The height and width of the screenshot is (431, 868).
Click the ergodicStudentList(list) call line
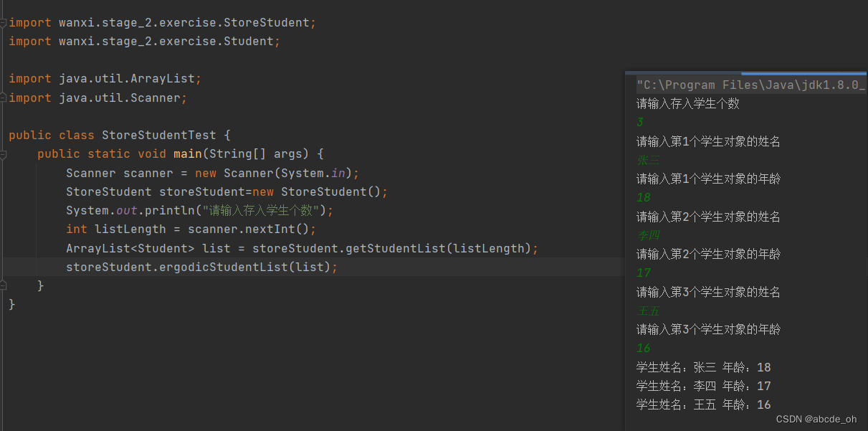(x=201, y=267)
